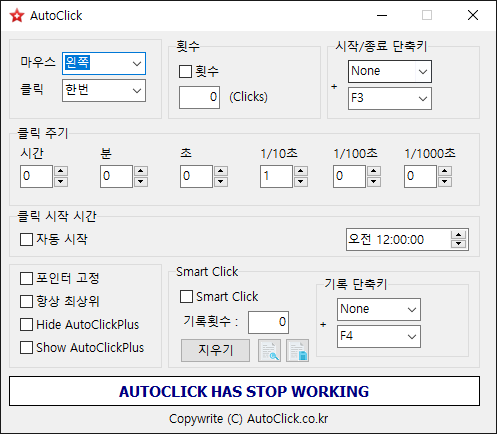
Task: Decrease the 1/1000초 value with down arrow
Action: pos(445,182)
